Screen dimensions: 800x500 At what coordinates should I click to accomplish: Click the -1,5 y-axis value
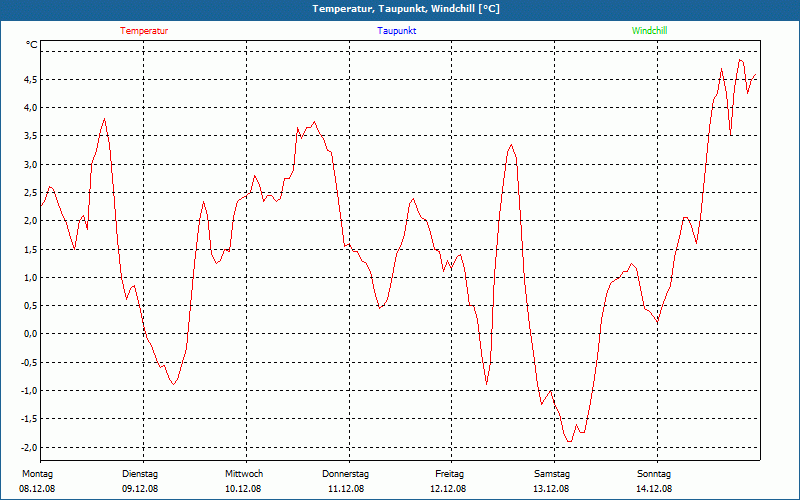click(29, 419)
